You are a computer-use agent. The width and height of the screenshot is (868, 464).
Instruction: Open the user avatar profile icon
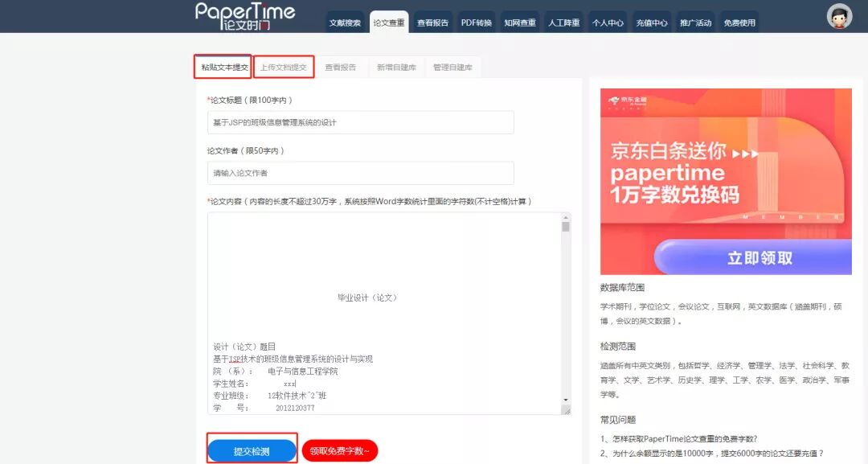pos(839,16)
